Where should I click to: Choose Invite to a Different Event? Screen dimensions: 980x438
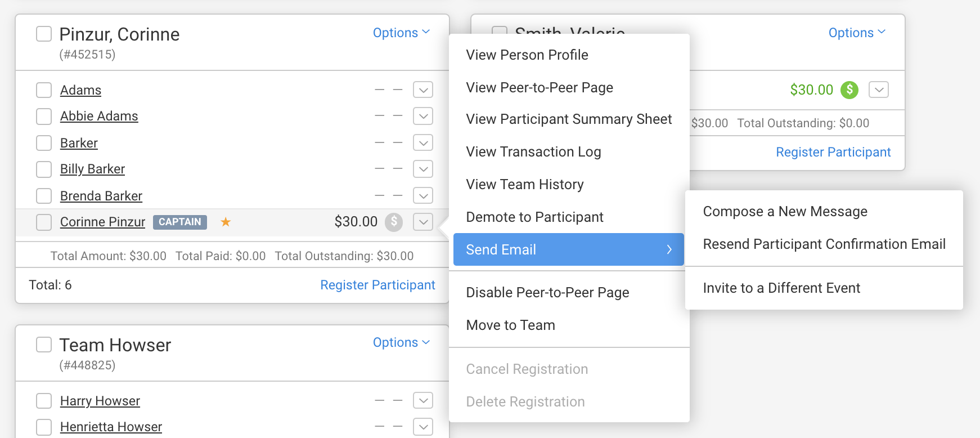[x=781, y=288]
